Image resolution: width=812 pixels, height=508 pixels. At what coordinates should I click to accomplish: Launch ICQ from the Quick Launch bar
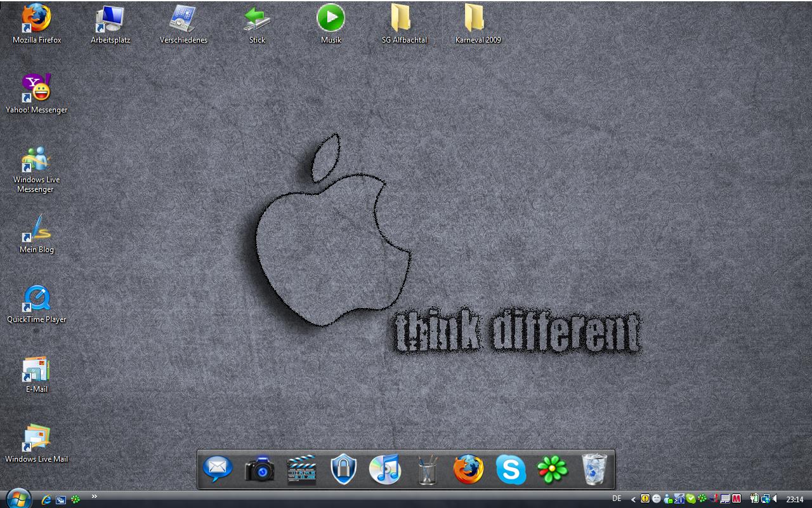point(75,500)
